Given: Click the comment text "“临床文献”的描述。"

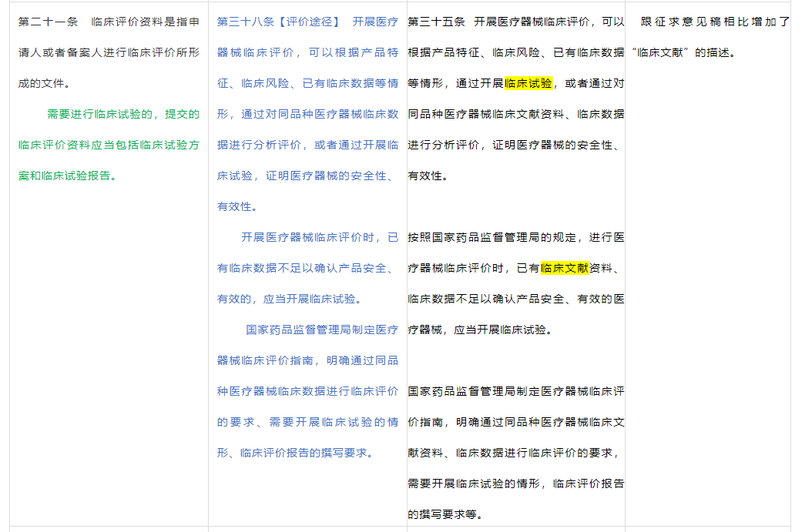Looking at the screenshot, I should pyautogui.click(x=683, y=52).
